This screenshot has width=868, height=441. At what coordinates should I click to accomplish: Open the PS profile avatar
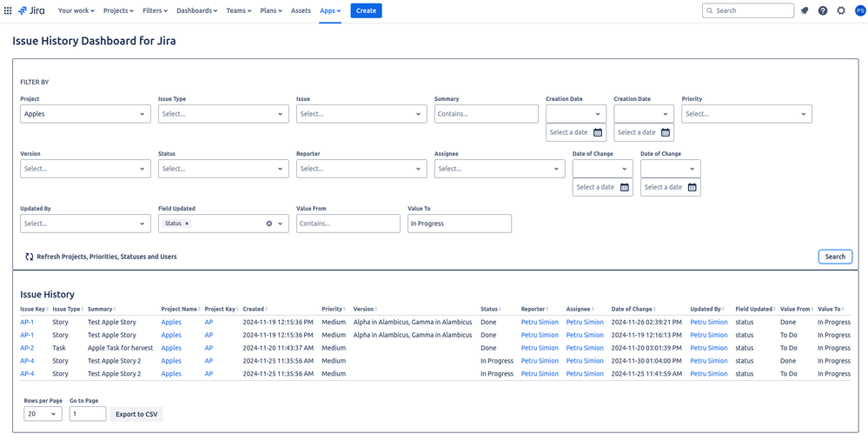click(859, 10)
